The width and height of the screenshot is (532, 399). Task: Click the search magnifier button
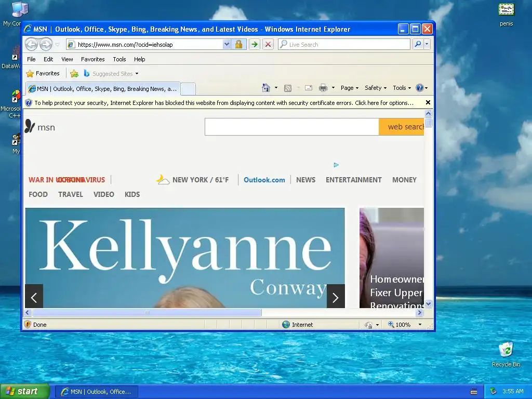418,44
